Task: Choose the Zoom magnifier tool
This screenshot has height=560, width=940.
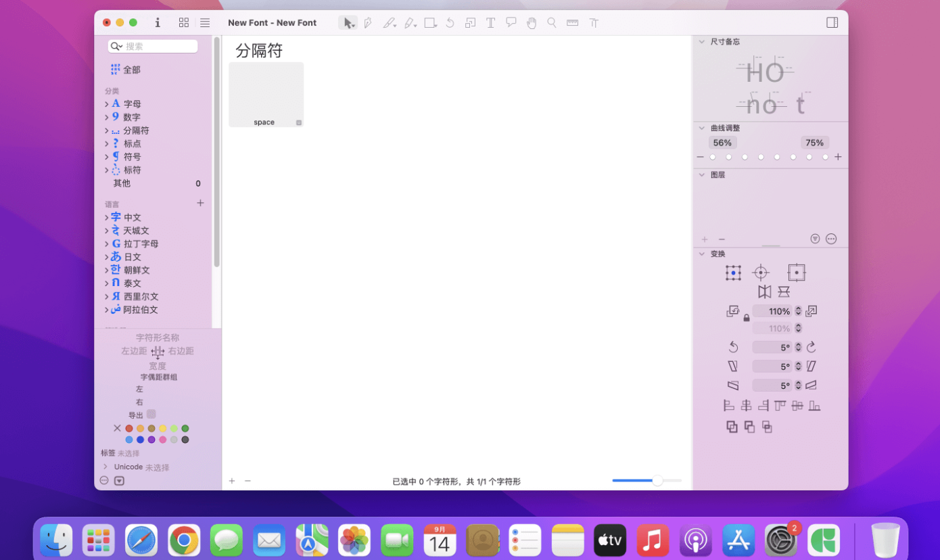Action: click(552, 23)
